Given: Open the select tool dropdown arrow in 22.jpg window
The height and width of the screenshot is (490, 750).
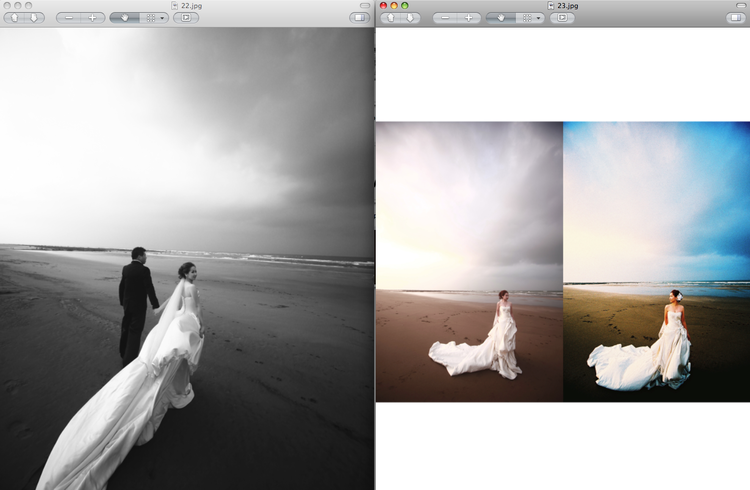Looking at the screenshot, I should pos(163,18).
